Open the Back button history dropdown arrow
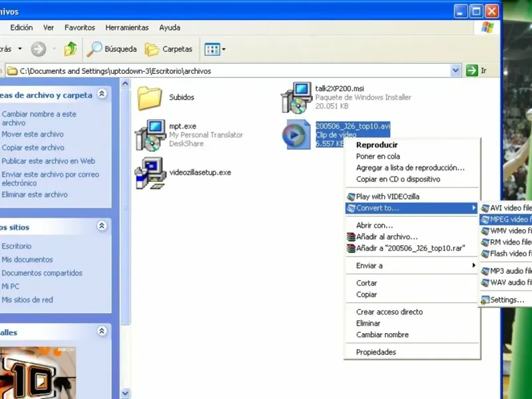This screenshot has width=532, height=399. [x=20, y=49]
